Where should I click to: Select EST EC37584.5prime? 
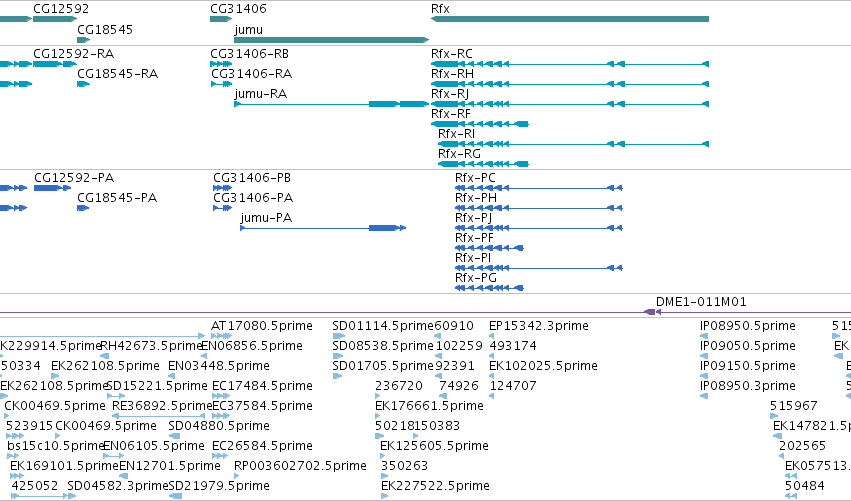click(x=262, y=406)
